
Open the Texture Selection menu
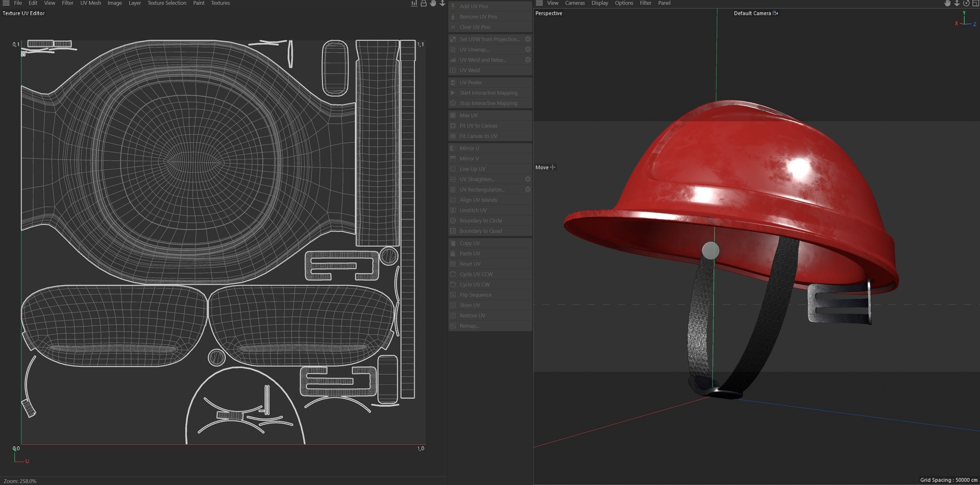(x=167, y=3)
